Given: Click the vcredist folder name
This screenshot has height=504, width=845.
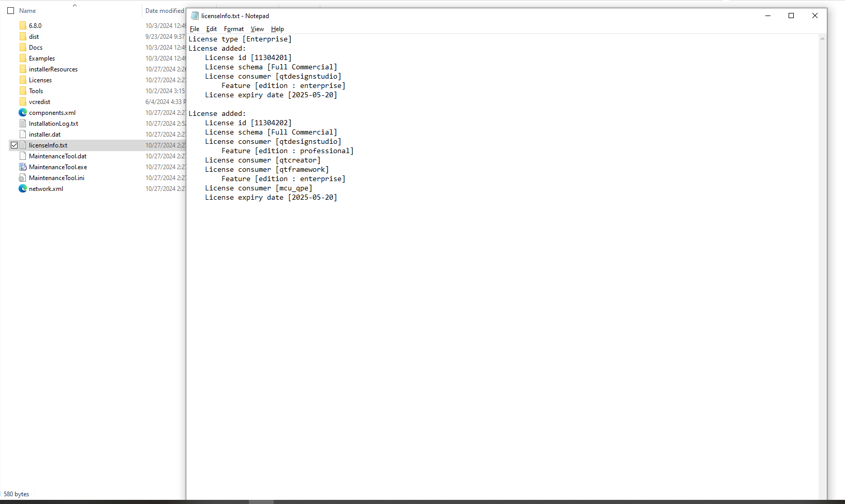Looking at the screenshot, I should pos(39,101).
